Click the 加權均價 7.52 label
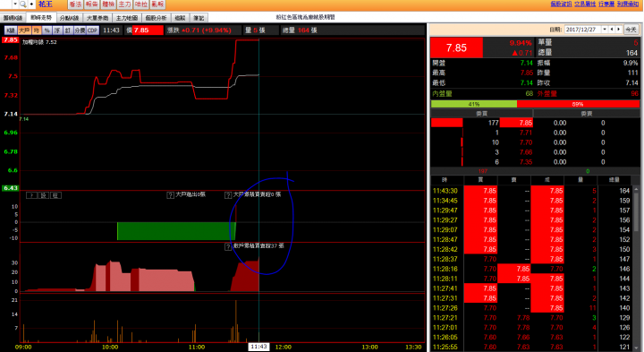The height and width of the screenshot is (352, 644). 39,42
